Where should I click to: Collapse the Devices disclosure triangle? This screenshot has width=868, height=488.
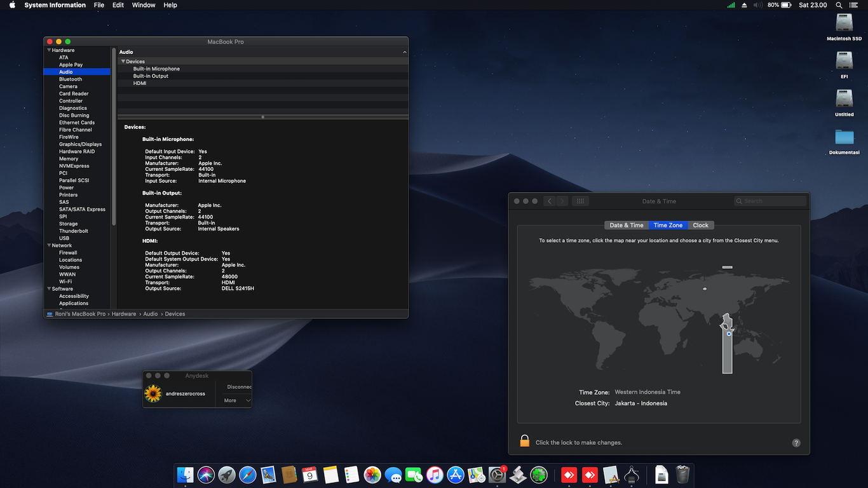123,62
